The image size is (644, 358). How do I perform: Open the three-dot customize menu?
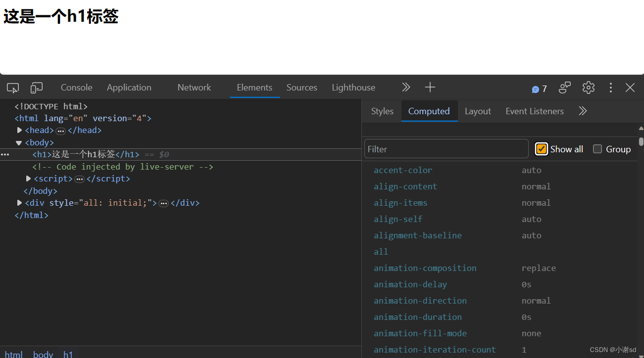(x=611, y=88)
